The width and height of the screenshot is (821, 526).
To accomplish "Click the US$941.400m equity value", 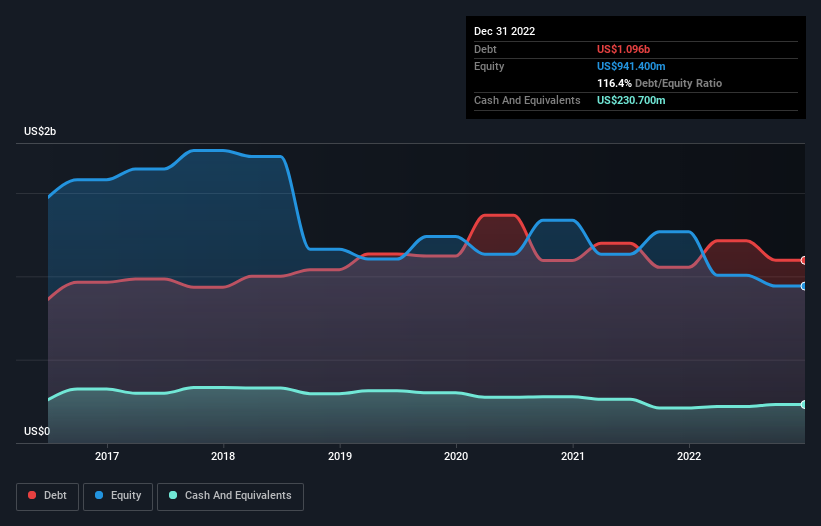I will pyautogui.click(x=631, y=66).
